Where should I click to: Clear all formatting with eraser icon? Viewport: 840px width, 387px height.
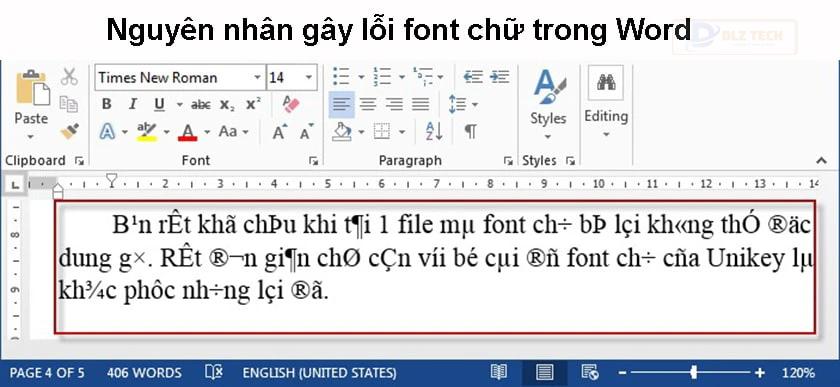291,104
